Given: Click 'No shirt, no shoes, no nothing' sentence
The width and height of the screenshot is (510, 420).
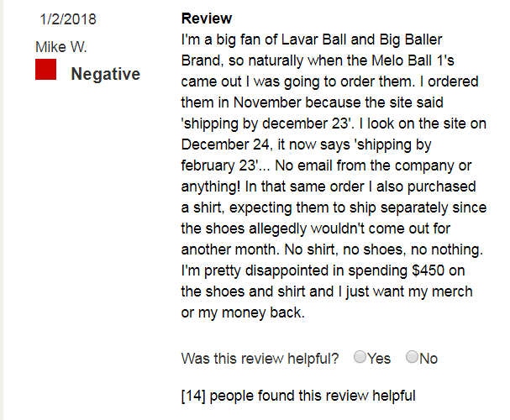Looking at the screenshot, I should 384,249.
